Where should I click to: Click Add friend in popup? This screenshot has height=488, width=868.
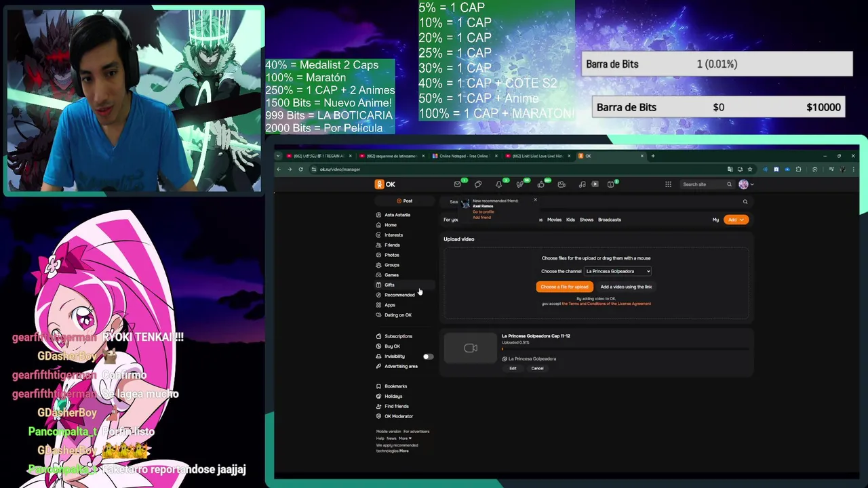pos(481,218)
